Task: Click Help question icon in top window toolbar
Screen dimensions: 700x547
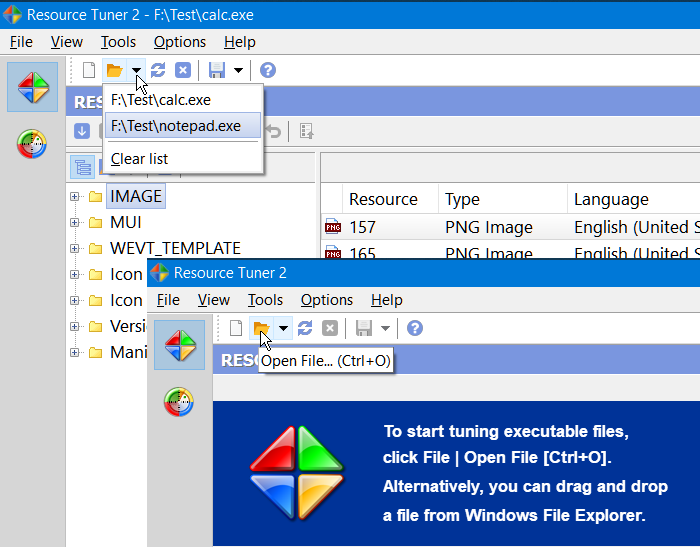Action: [268, 70]
